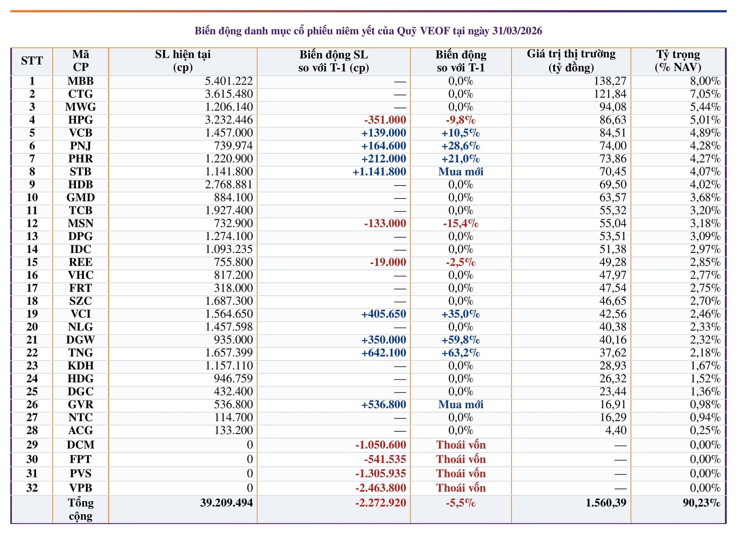756x535 pixels.
Task: Click the table title text
Action: point(368,31)
